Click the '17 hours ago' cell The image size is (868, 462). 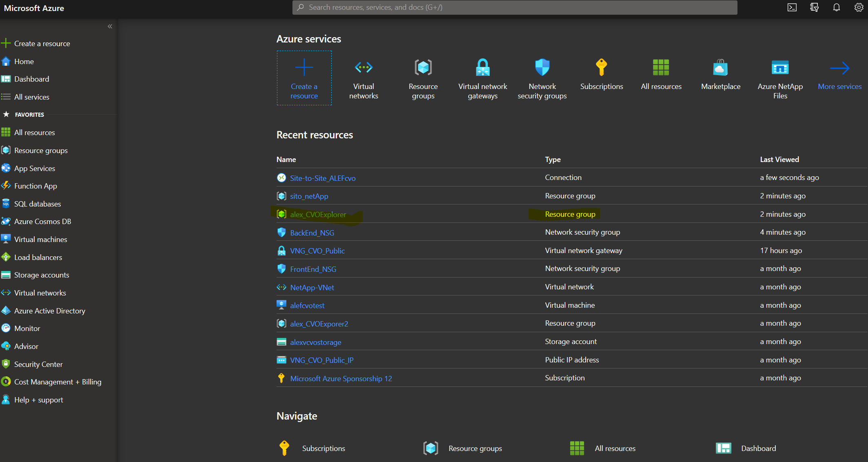click(x=781, y=251)
